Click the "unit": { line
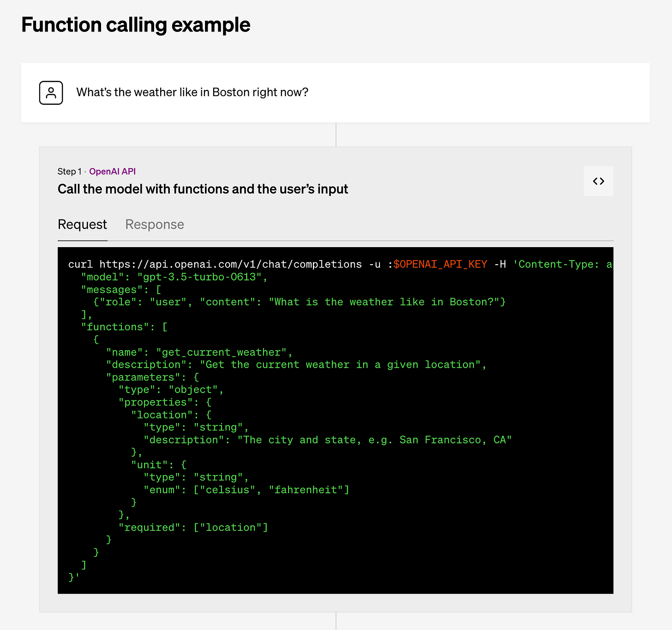The image size is (672, 630). 159,465
